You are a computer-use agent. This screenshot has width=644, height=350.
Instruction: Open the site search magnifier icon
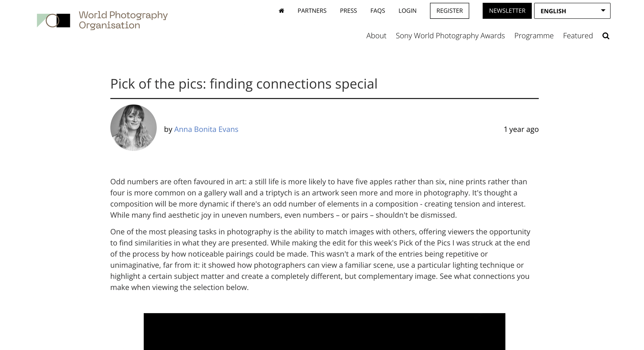coord(606,36)
